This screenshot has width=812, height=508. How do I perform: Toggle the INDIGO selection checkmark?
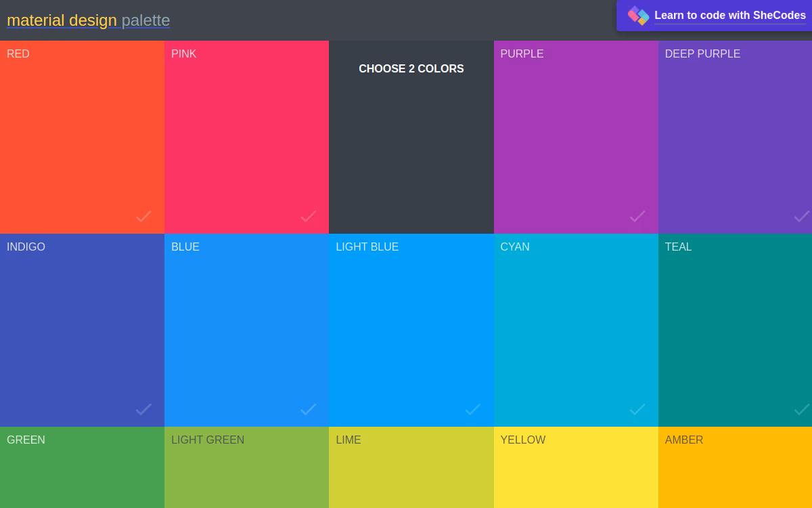pyautogui.click(x=143, y=410)
